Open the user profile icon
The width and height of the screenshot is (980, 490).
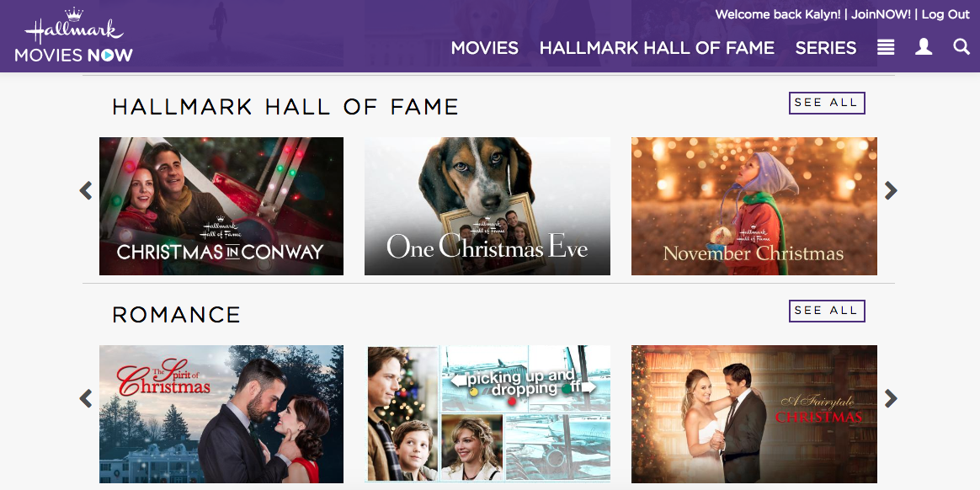(924, 47)
